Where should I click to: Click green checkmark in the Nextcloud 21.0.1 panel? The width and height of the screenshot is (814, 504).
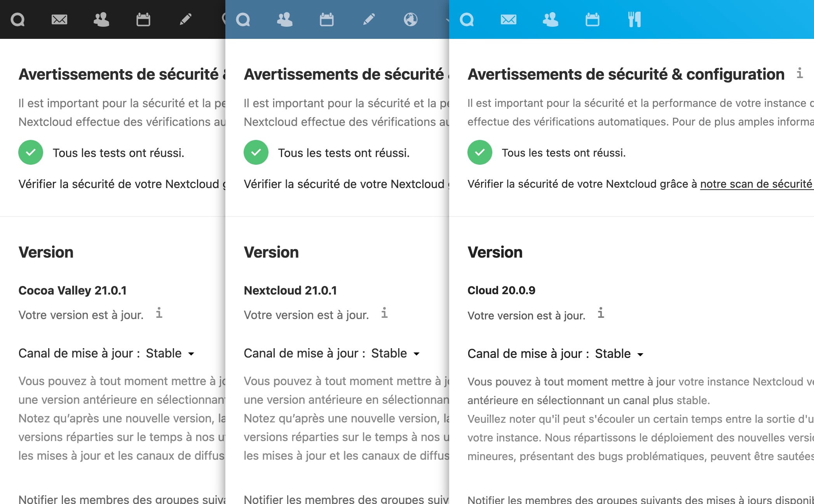click(256, 152)
